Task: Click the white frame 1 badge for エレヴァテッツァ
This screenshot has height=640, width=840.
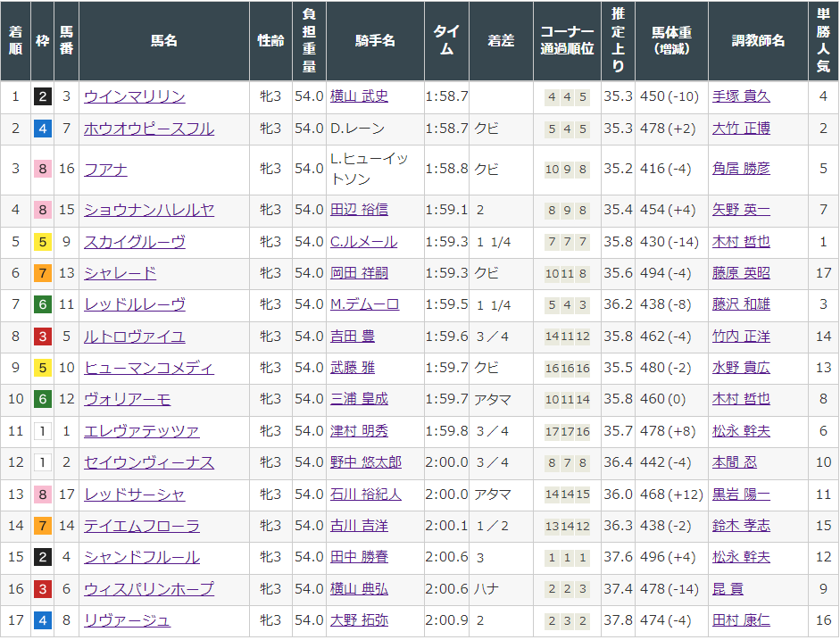Action: pos(42,431)
